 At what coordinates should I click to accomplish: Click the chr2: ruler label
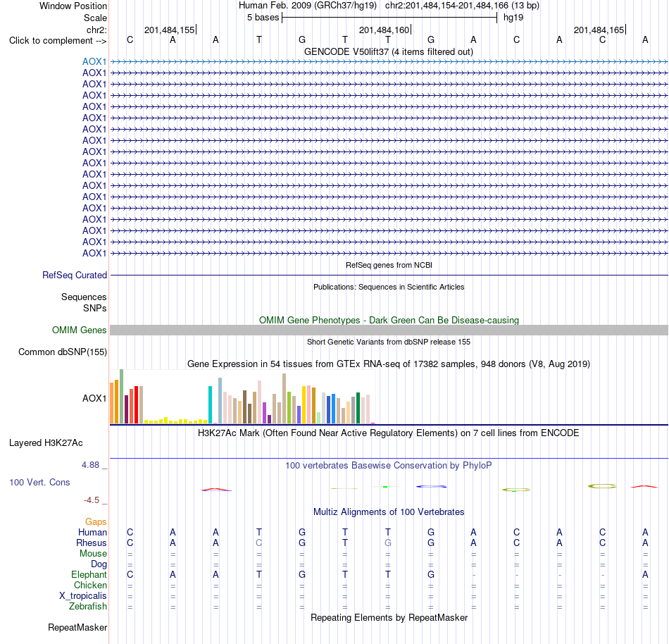[96, 30]
